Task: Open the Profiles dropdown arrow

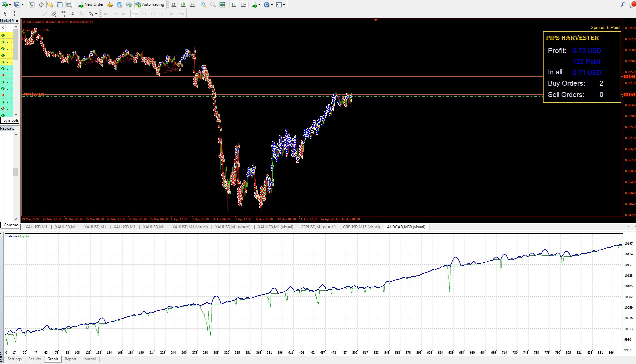Action: (22, 5)
